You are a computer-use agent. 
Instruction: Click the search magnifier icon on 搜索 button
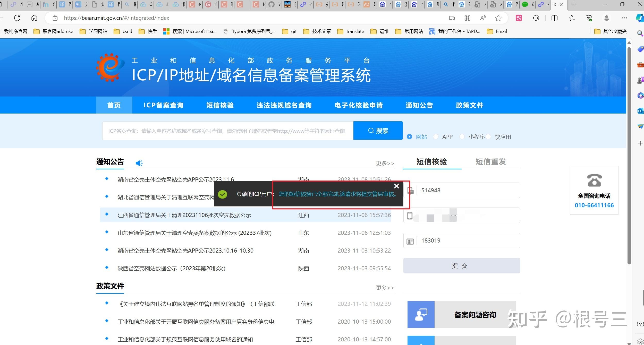[x=371, y=131]
